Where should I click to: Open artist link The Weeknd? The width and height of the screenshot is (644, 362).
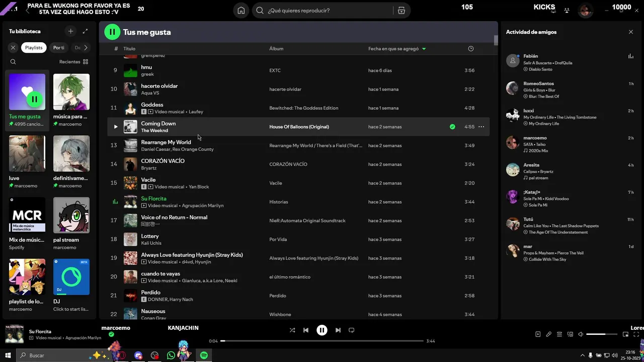(x=154, y=131)
